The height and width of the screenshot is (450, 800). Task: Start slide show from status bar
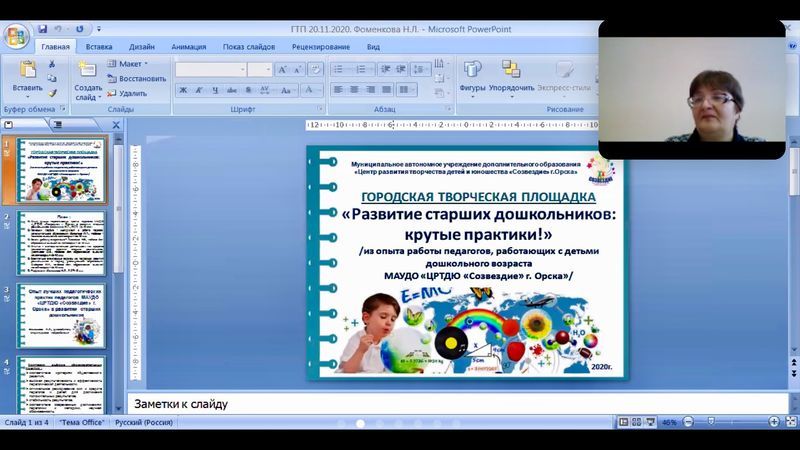click(x=650, y=422)
